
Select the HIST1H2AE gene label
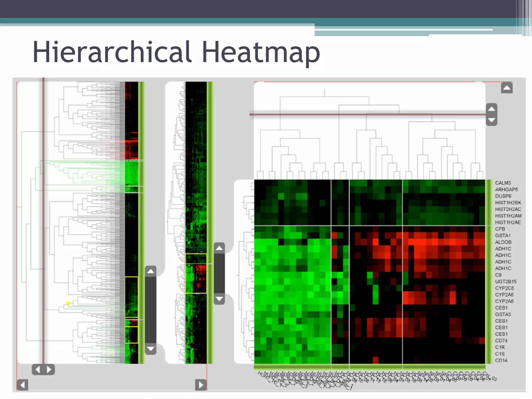click(508, 222)
